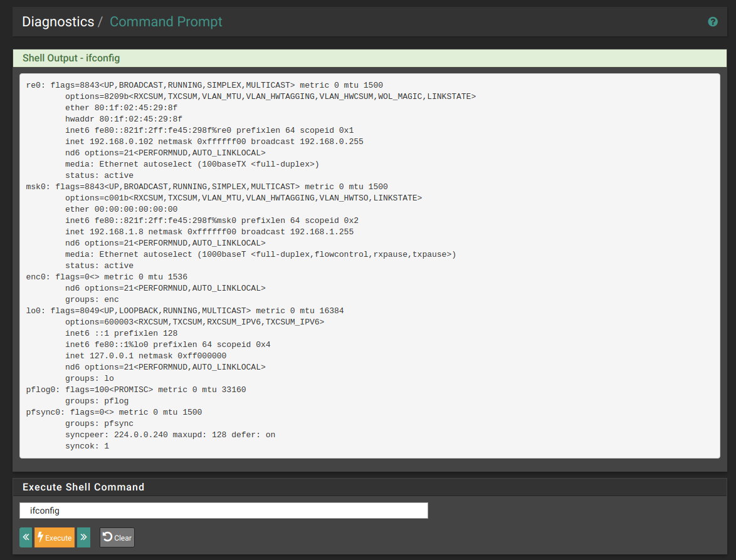Click the re0 flags line in the output
This screenshot has width=736, height=560.
coord(204,85)
